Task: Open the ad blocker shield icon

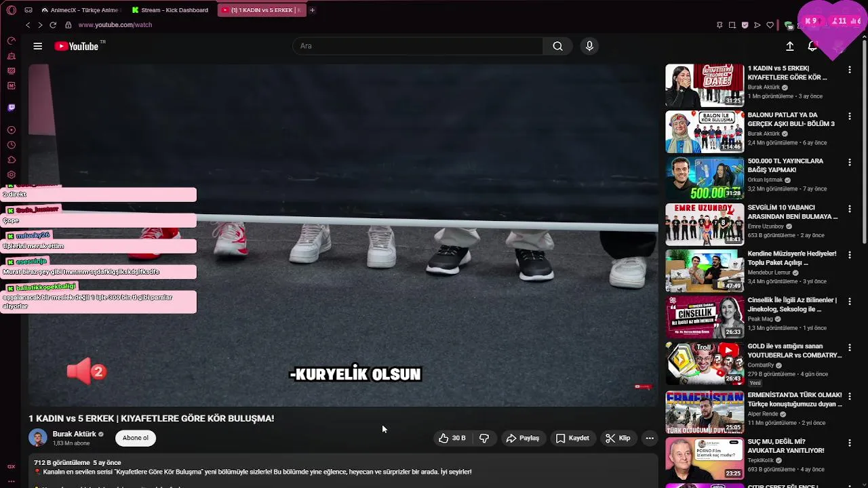Action: pos(745,25)
